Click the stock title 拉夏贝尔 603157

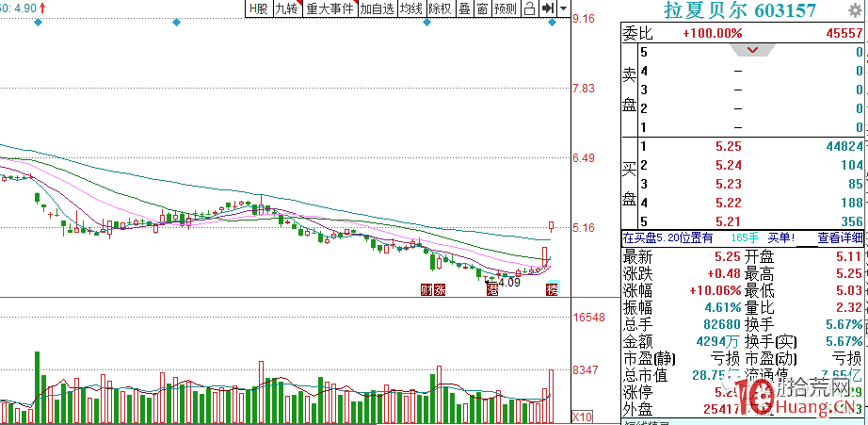pos(740,10)
